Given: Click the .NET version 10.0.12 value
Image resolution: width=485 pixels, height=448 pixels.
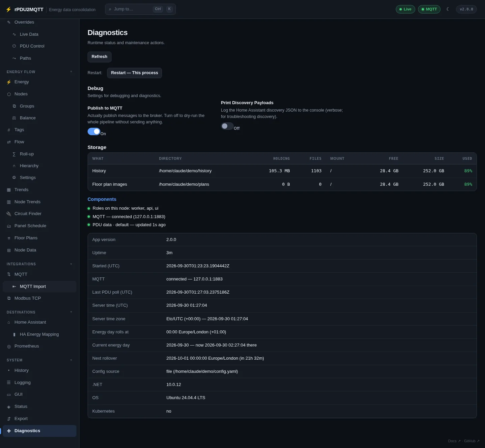Looking at the screenshot, I should pyautogui.click(x=174, y=385).
